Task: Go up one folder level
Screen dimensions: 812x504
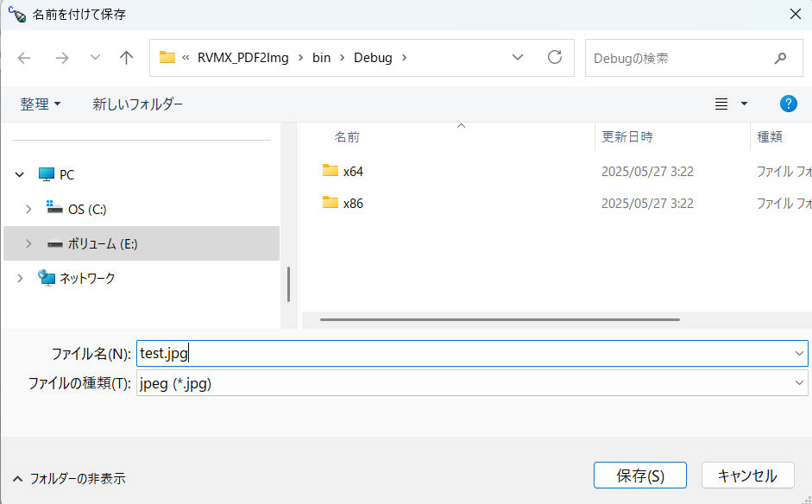Action: click(127, 58)
